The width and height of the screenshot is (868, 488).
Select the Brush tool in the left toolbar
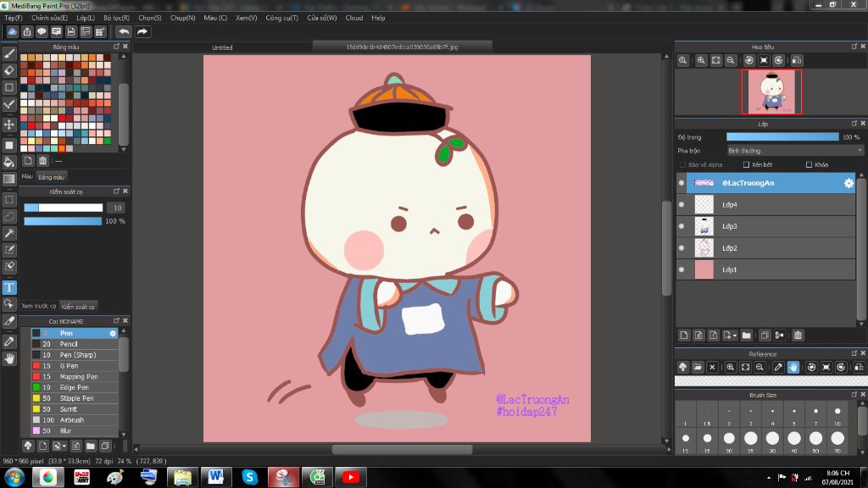click(9, 53)
